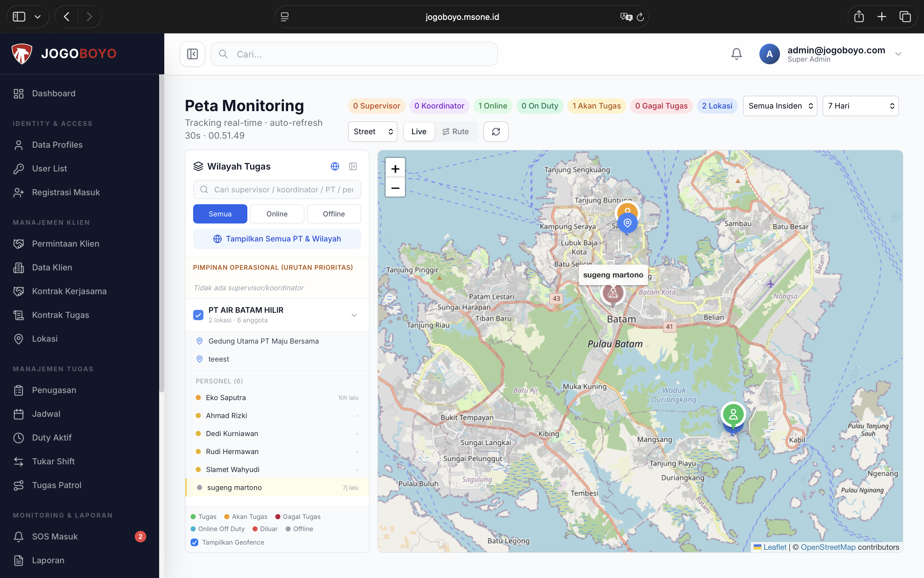Screen dimensions: 924x578
Task: Click the translate icon in address bar
Action: 626,17
